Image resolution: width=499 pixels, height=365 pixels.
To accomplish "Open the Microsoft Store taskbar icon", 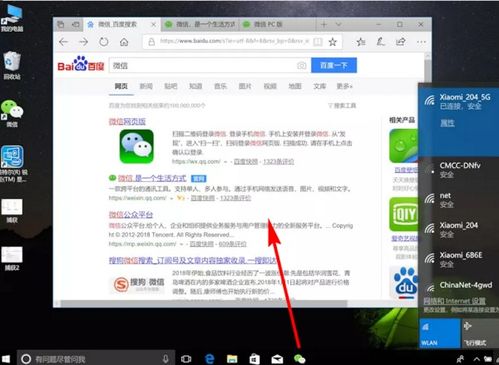I will [255, 359].
